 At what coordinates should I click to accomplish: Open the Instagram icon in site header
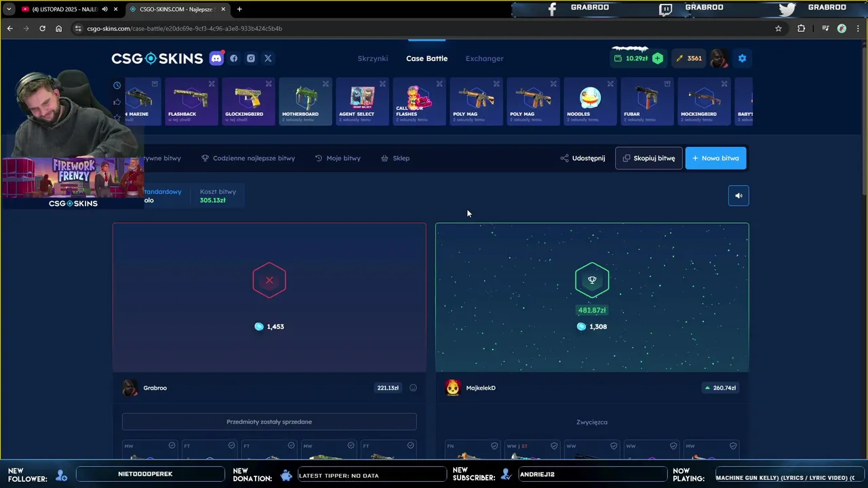point(251,58)
